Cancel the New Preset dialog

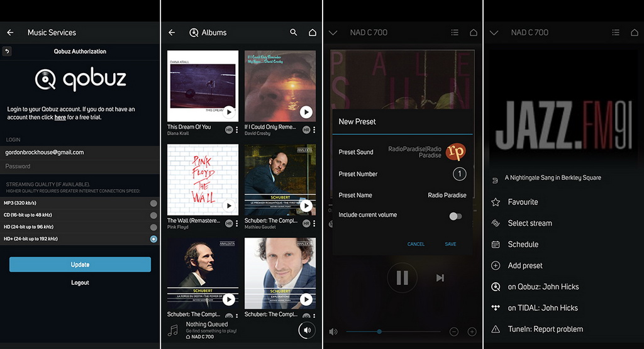pyautogui.click(x=416, y=244)
